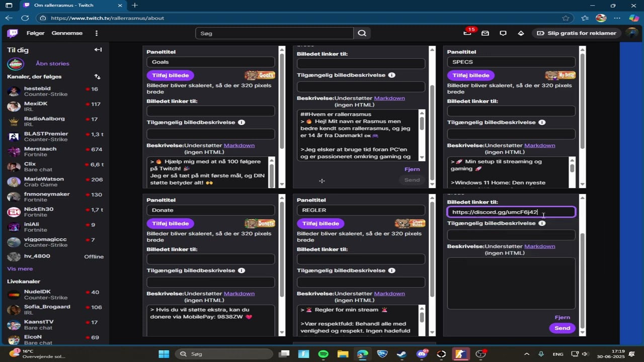Go back in browser
The height and width of the screenshot is (362, 644).
point(9,18)
